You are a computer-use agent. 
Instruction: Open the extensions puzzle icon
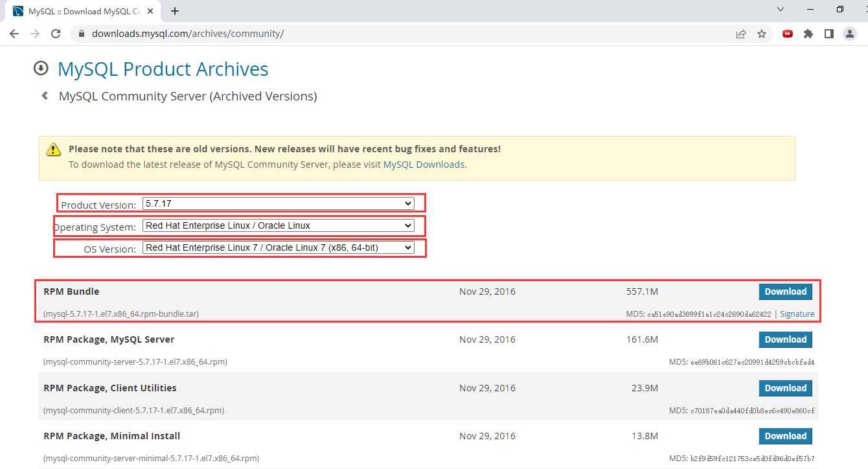pyautogui.click(x=808, y=34)
